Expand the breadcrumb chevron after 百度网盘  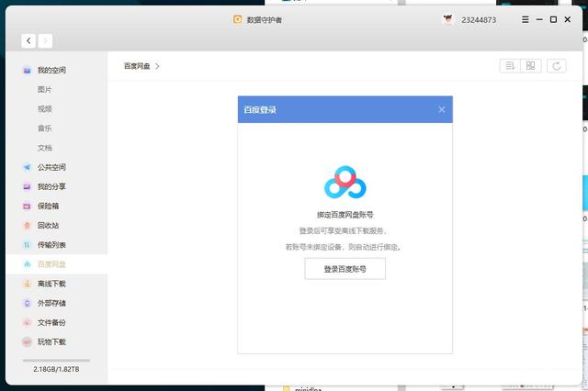tap(157, 66)
